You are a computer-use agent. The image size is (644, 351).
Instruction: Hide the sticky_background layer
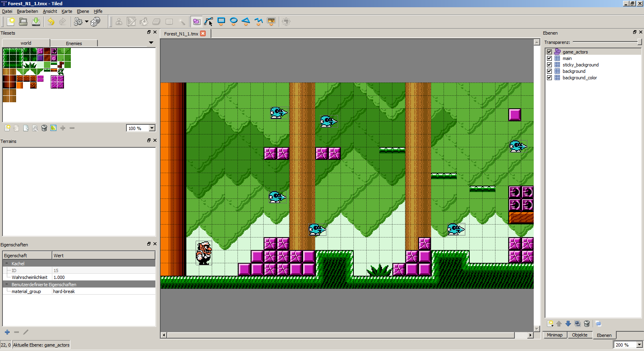pyautogui.click(x=549, y=65)
